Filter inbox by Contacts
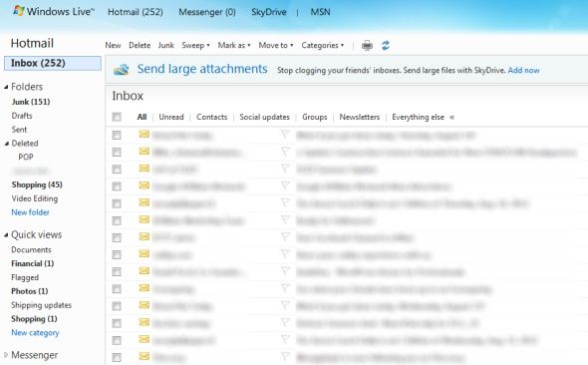The height and width of the screenshot is (365, 588). (x=212, y=117)
